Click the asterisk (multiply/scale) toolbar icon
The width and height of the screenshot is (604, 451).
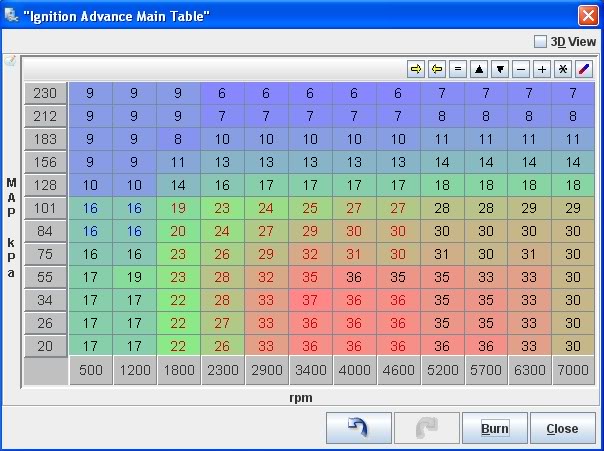(x=563, y=69)
